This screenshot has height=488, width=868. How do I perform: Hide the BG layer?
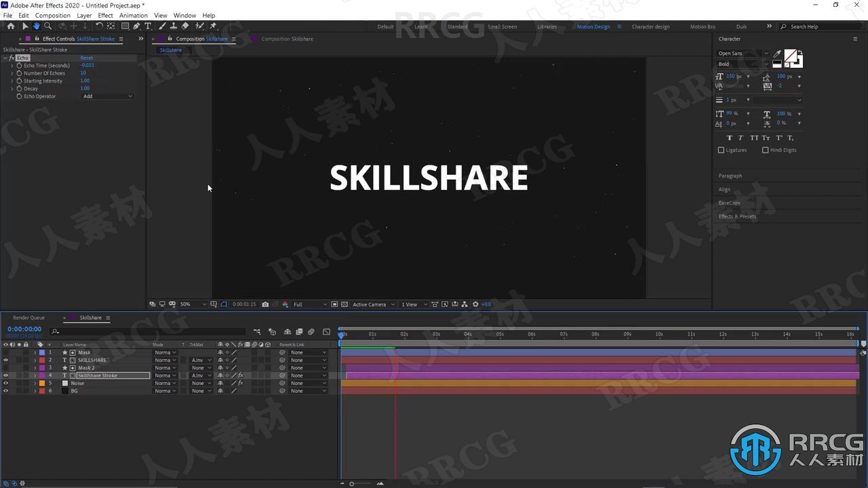point(5,390)
